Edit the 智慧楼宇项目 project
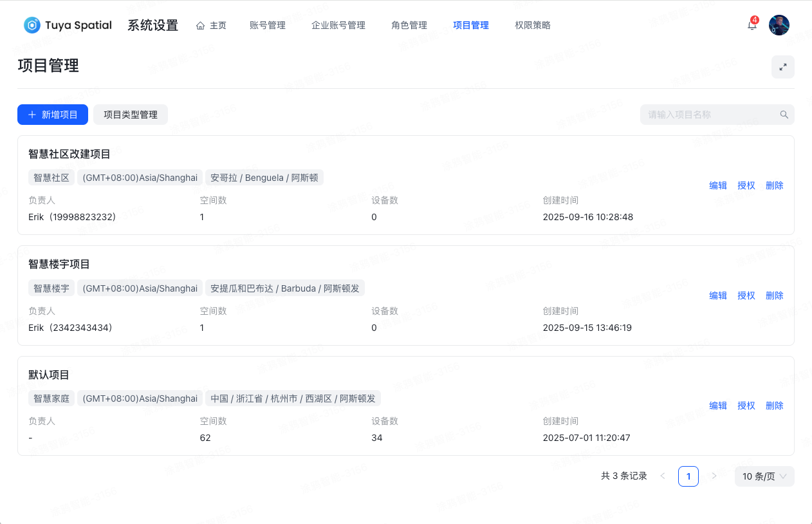Image resolution: width=812 pixels, height=524 pixels. tap(718, 295)
